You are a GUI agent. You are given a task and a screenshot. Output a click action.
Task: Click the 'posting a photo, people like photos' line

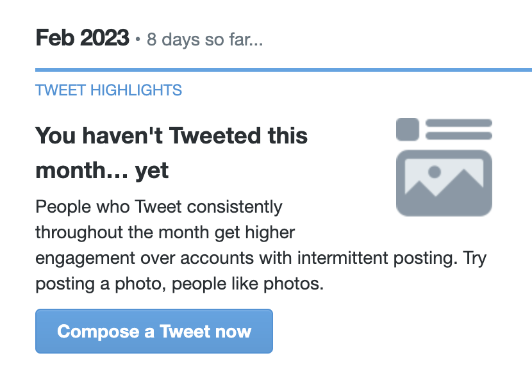point(179,284)
